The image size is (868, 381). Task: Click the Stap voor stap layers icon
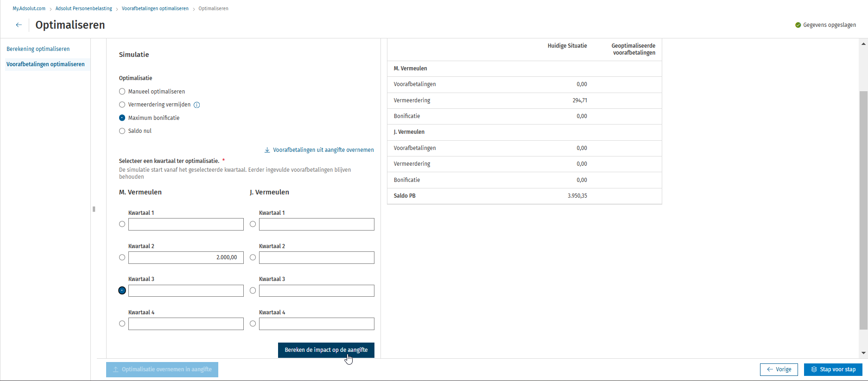[x=814, y=369]
